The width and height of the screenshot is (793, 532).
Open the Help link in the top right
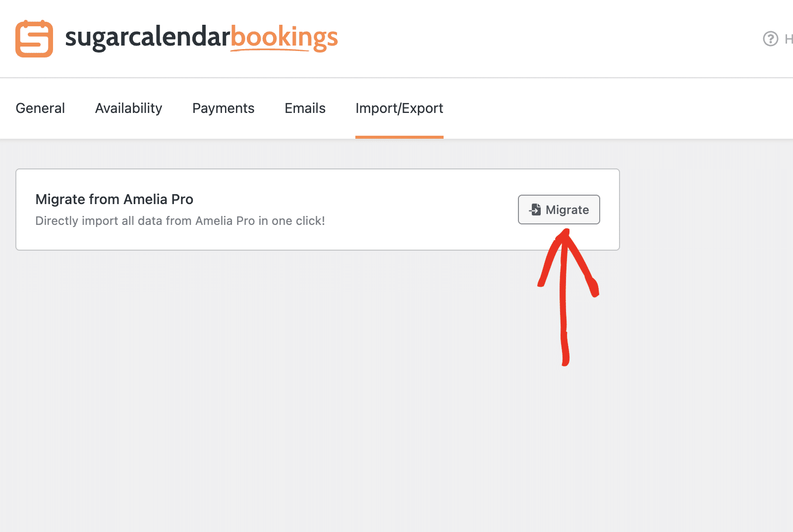coord(788,39)
